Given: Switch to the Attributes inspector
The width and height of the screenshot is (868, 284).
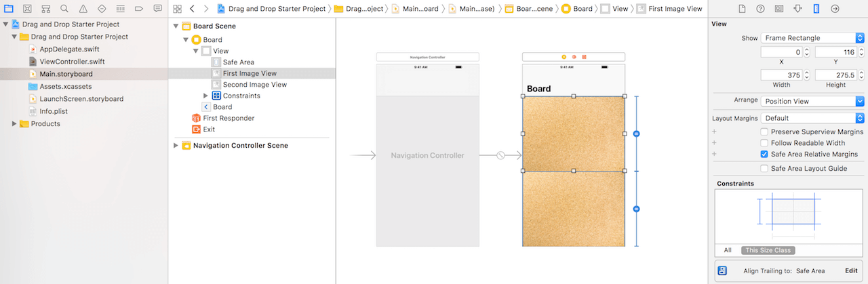Looking at the screenshot, I should click(797, 9).
